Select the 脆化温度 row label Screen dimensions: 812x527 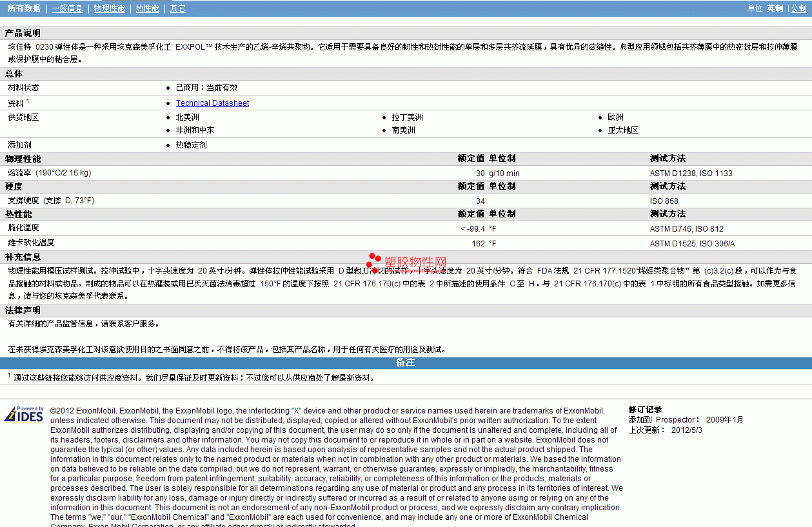point(24,228)
